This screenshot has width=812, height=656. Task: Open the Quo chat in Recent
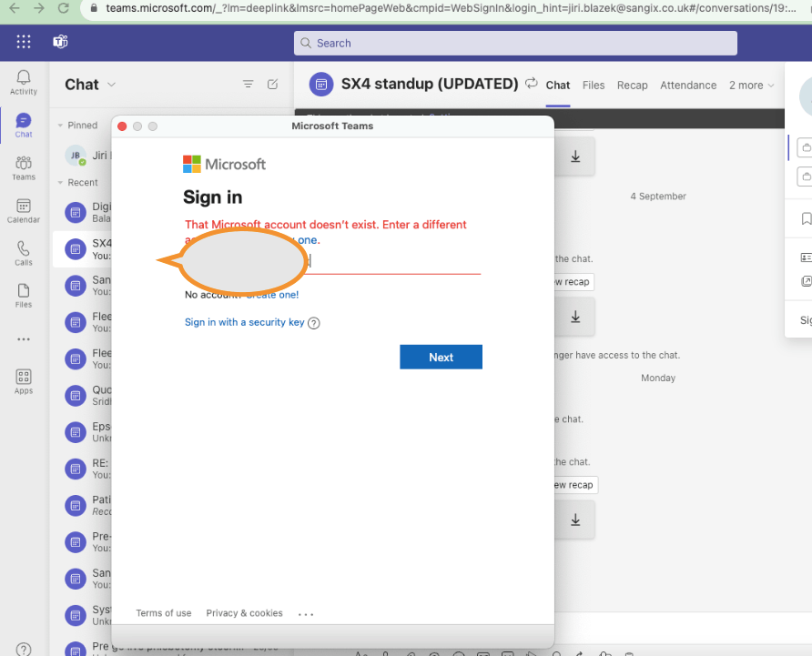coord(83,396)
